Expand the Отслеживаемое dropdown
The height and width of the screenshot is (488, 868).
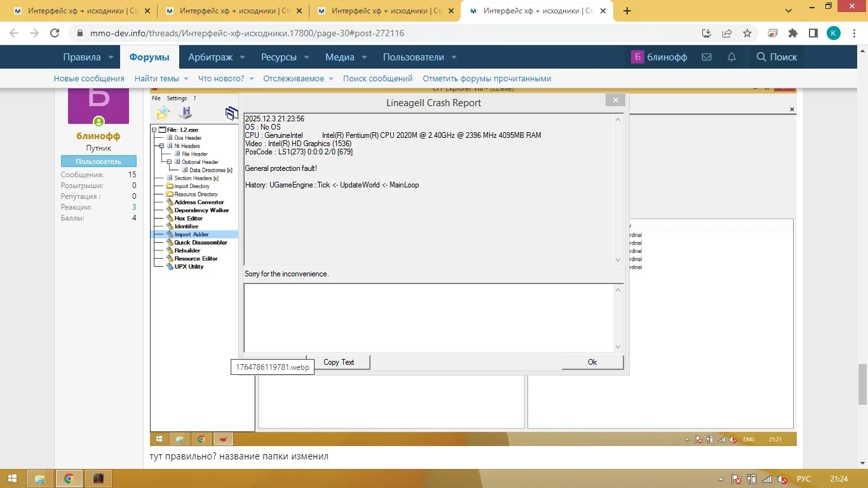(330, 79)
